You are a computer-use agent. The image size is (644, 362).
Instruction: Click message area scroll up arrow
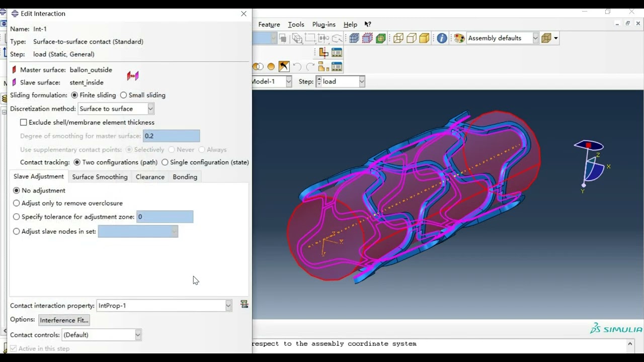[630, 344]
